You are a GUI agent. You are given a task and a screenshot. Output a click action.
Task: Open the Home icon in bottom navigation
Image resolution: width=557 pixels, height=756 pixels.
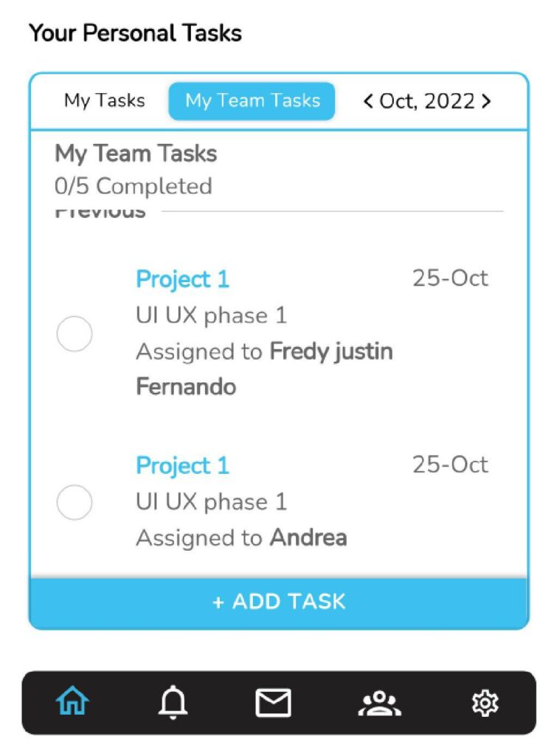point(73,701)
